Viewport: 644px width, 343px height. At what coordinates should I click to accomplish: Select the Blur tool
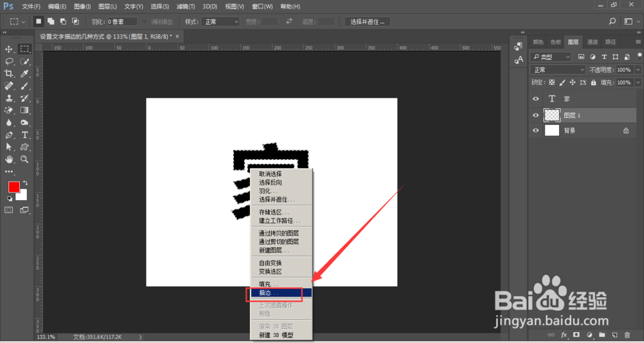[8, 122]
